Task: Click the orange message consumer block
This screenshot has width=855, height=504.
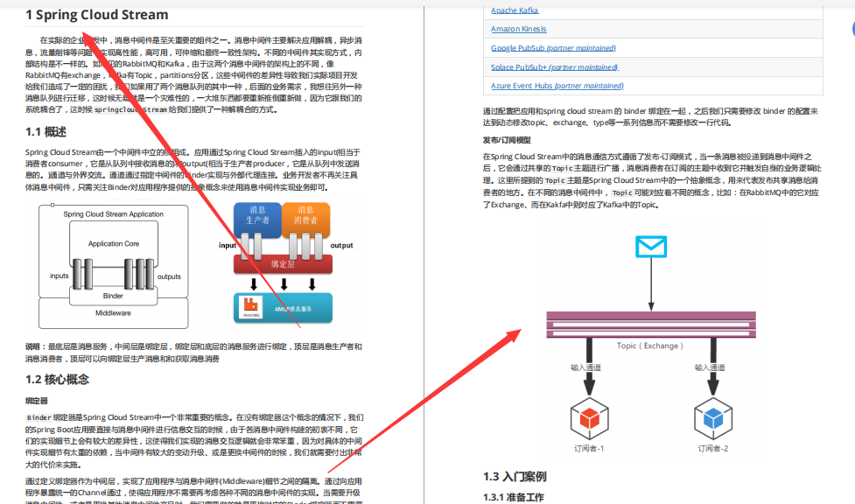Action: [x=305, y=220]
